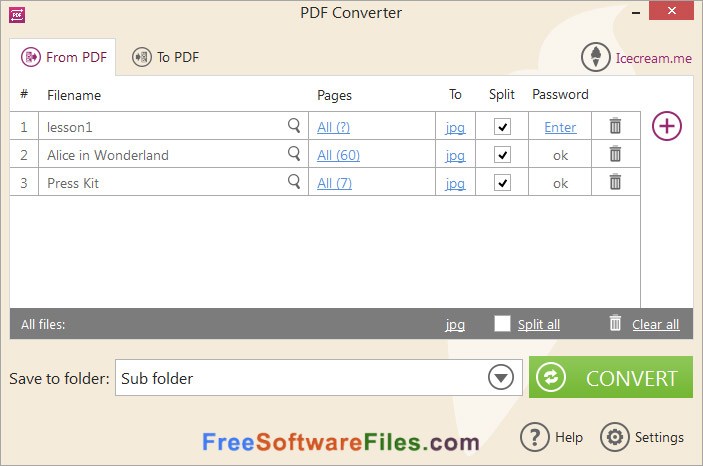703x466 pixels.
Task: Click ok password status for Alice in Wonderland
Action: point(560,156)
